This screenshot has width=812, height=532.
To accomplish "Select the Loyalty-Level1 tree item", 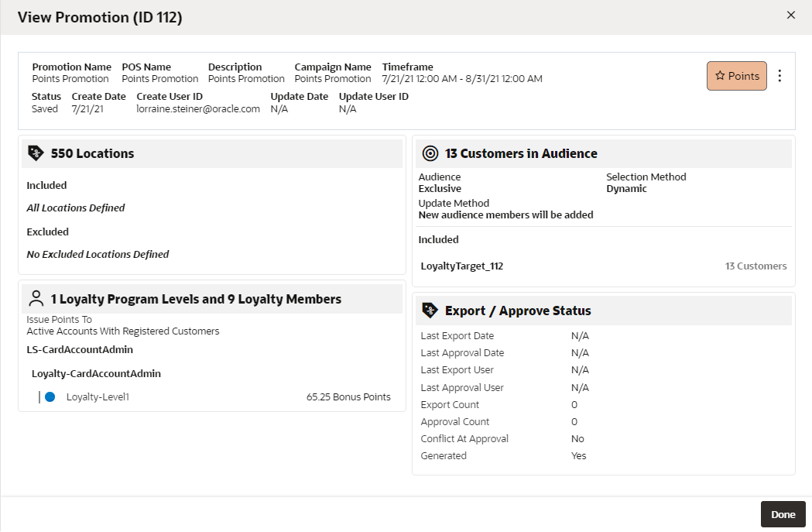I will click(98, 396).
